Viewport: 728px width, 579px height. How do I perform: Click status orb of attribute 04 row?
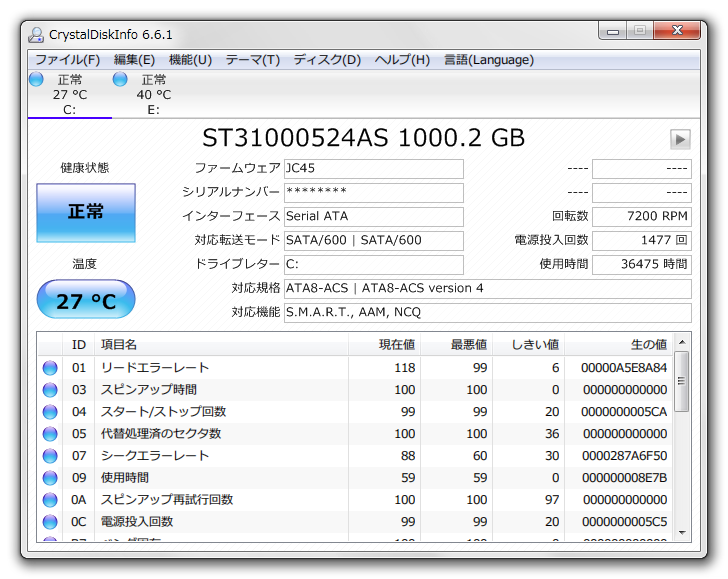pos(50,412)
